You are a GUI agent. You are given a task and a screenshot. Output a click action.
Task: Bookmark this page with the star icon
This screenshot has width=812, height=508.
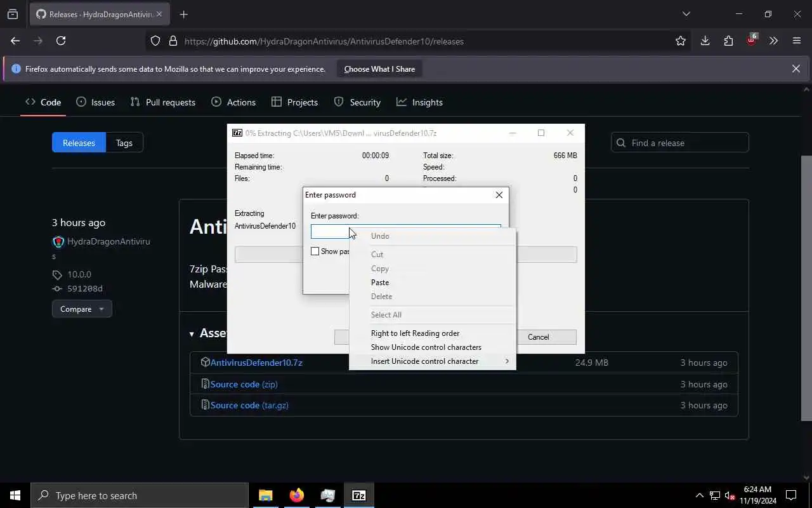point(681,41)
